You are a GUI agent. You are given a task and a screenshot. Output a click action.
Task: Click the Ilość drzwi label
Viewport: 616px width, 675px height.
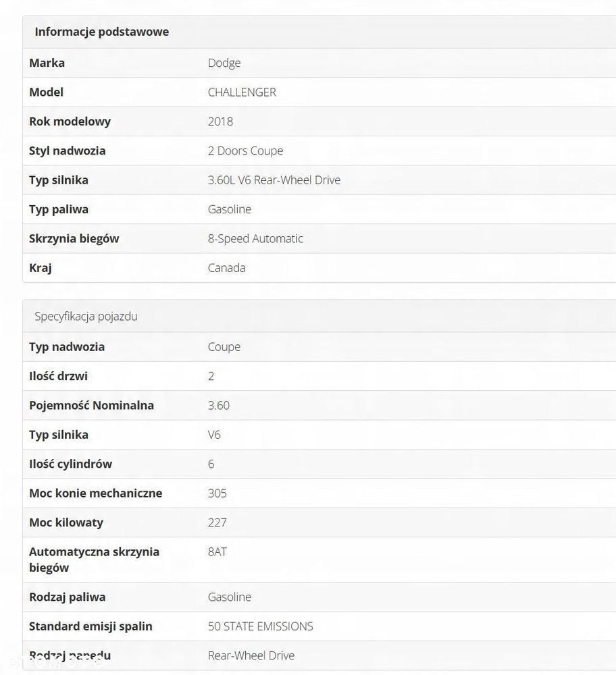(58, 376)
